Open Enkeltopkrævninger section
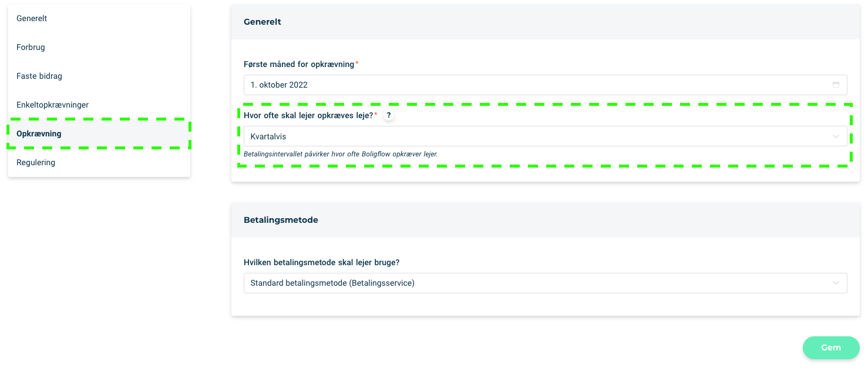 pyautogui.click(x=99, y=105)
